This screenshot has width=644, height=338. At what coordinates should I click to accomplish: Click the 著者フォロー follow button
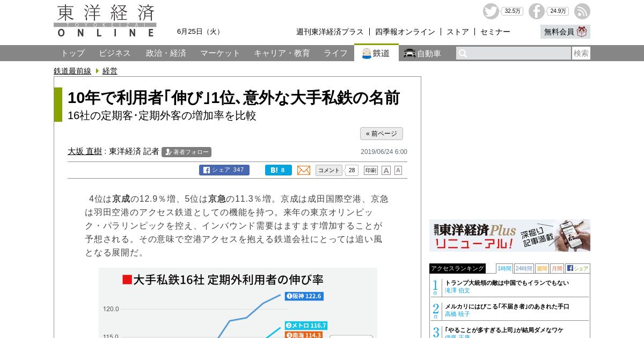click(x=186, y=152)
